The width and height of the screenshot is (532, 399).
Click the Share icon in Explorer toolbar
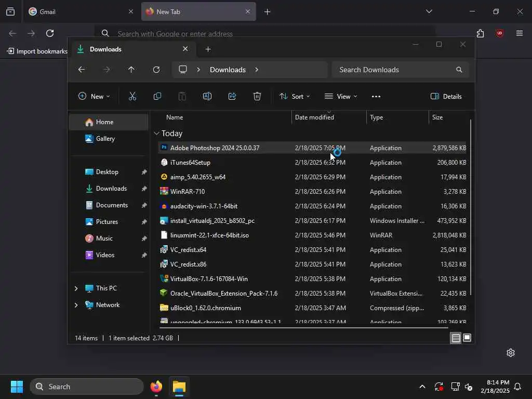[x=232, y=96]
